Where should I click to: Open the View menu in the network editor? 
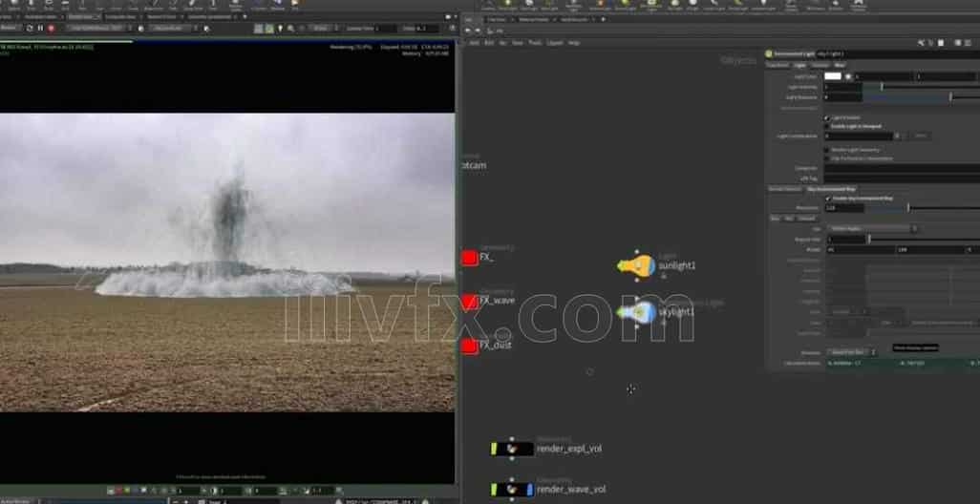(x=518, y=42)
